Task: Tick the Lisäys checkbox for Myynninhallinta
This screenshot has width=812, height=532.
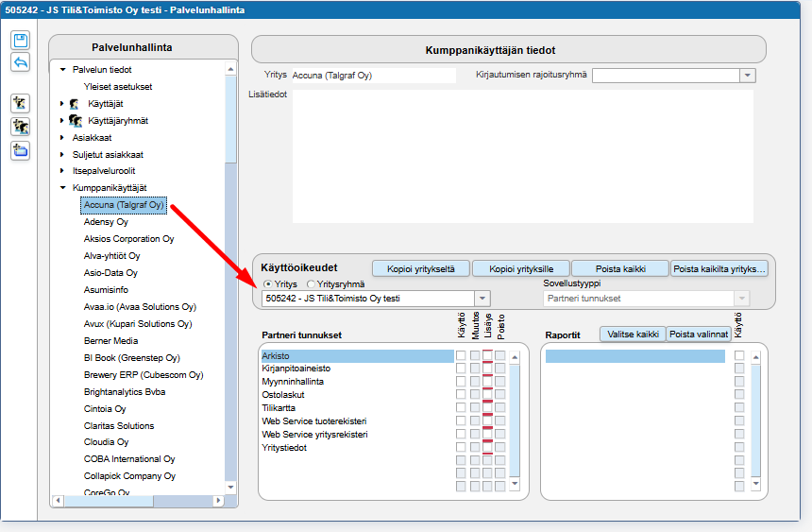Action: click(487, 381)
